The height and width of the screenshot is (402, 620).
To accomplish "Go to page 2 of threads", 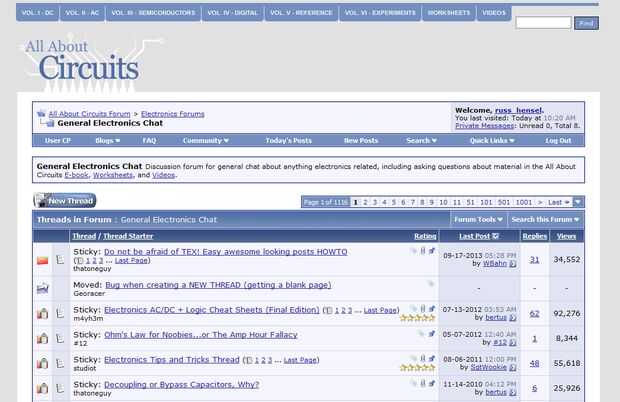I will 365,202.
